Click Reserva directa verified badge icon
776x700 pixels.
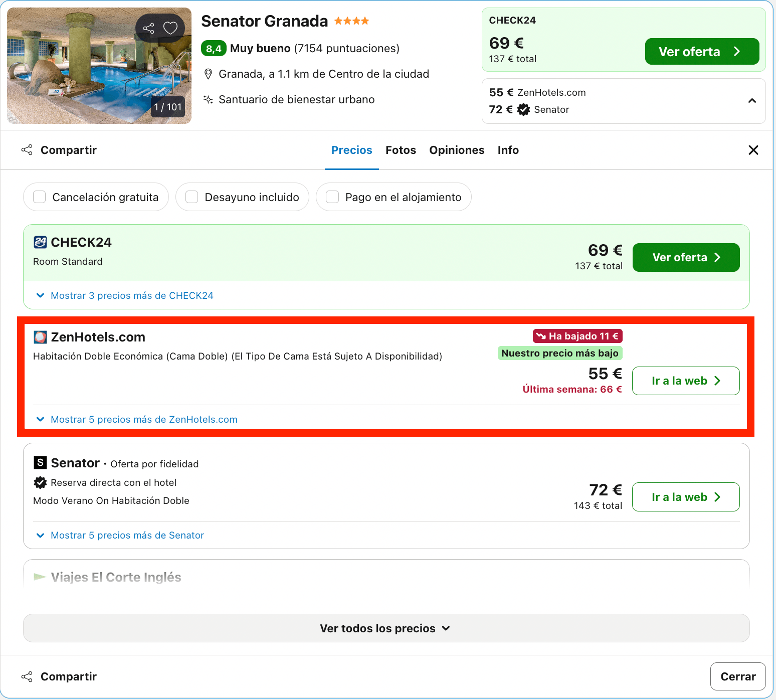40,482
